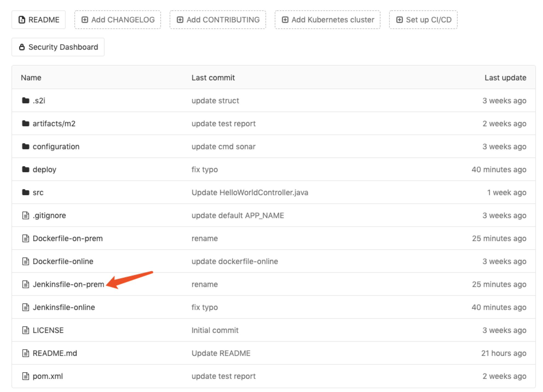This screenshot has height=392, width=543.
Task: Open README.md file
Action: 55,353
